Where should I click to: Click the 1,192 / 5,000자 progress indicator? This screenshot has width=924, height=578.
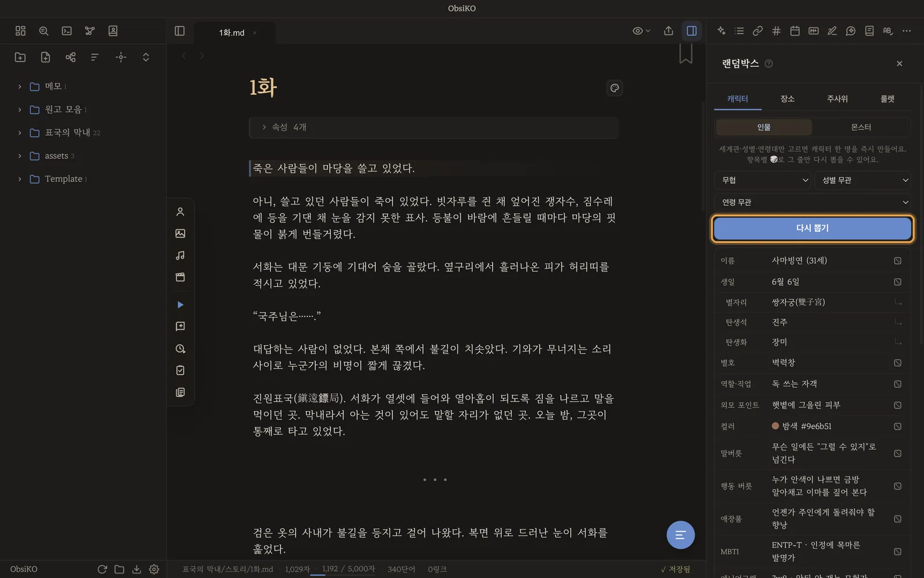pyautogui.click(x=348, y=569)
